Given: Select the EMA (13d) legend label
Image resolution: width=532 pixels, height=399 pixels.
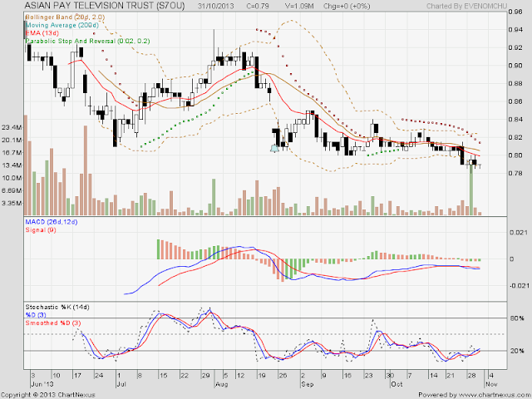Looking at the screenshot, I should click(42, 33).
